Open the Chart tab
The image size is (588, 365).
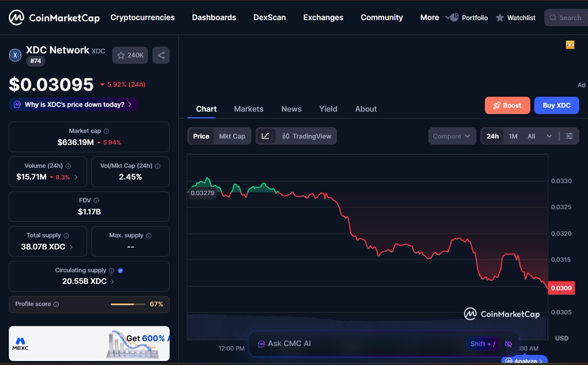(x=206, y=109)
